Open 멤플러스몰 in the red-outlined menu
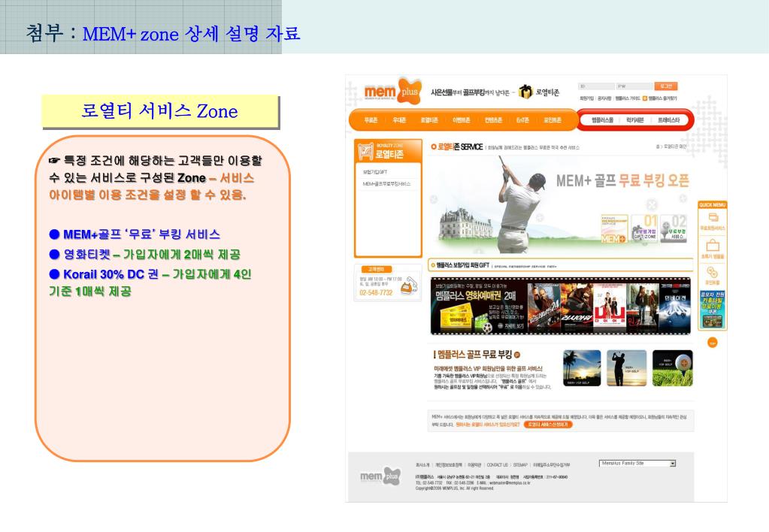The height and width of the screenshot is (532, 769). pyautogui.click(x=602, y=120)
